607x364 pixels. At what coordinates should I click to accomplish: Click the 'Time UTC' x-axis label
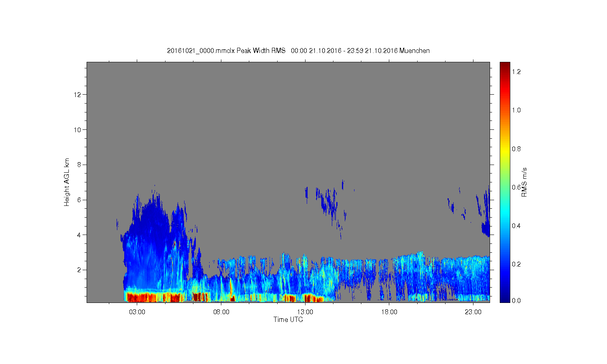pos(288,320)
